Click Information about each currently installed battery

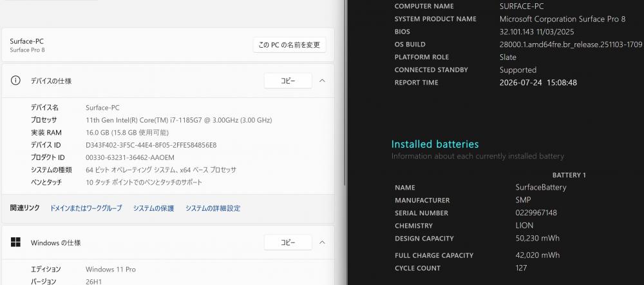pyautogui.click(x=478, y=156)
